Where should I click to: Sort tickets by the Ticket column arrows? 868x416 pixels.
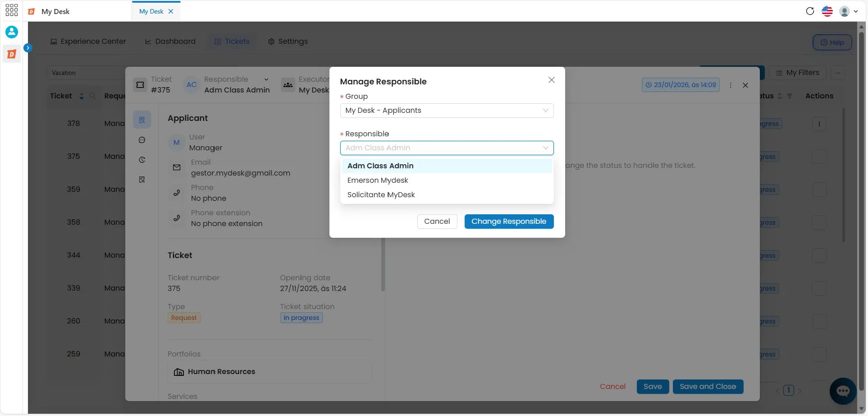coord(82,96)
